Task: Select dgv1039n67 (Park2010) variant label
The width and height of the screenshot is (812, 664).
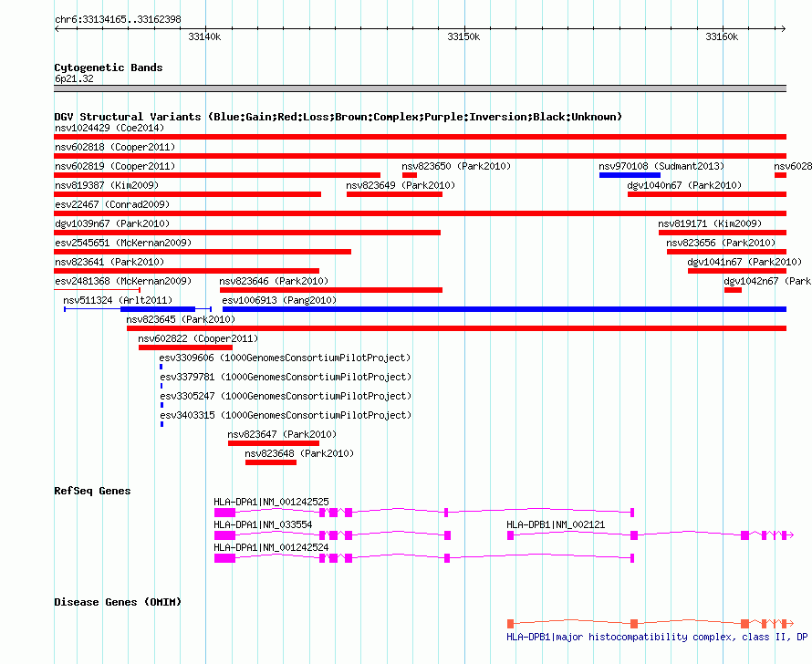Action: (x=112, y=223)
